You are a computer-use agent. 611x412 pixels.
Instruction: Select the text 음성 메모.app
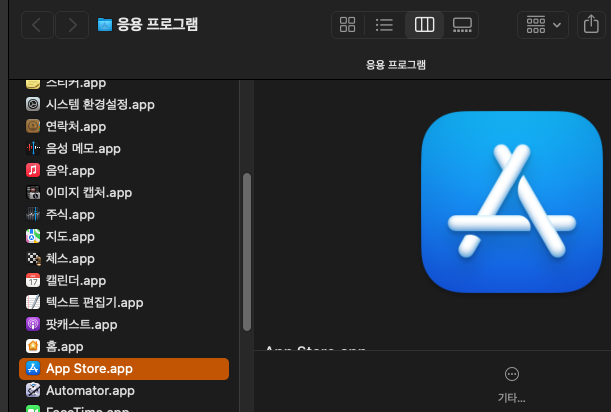pos(83,149)
